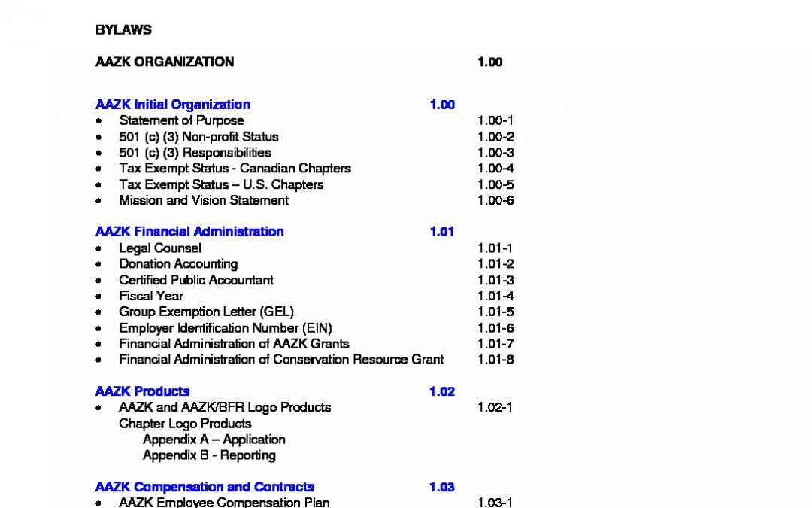
Task: Click Financial Administration of Conservation Resource Grant
Action: tap(281, 360)
